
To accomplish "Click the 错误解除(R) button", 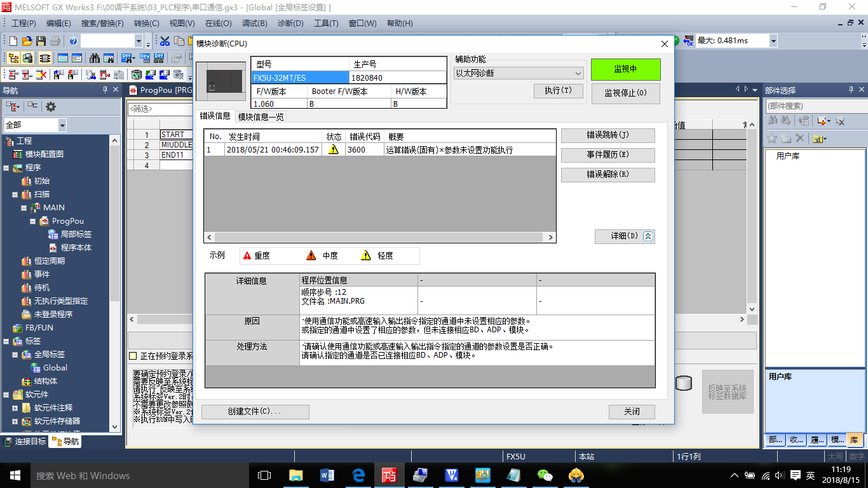I will pos(607,175).
